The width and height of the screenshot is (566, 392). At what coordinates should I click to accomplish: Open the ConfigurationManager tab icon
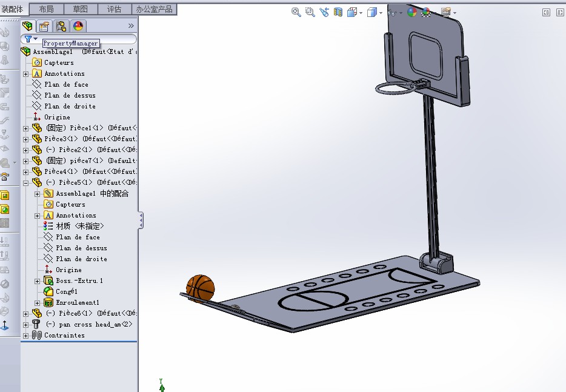tap(61, 26)
